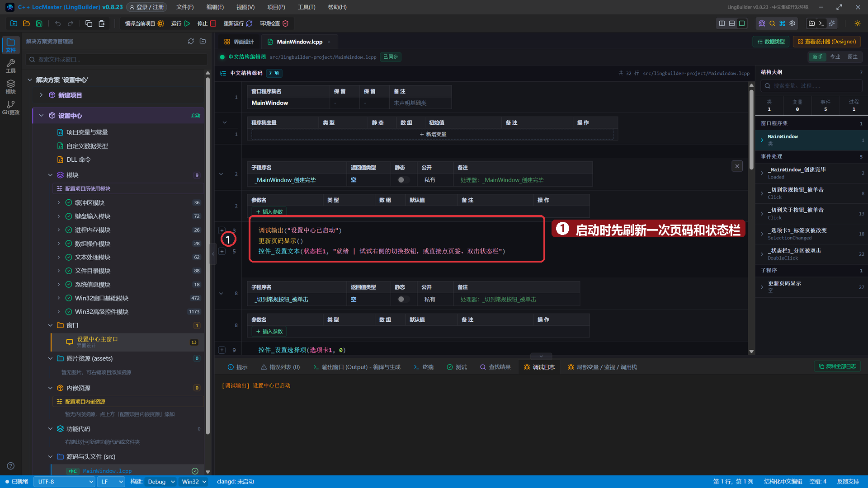Select the vertical split layout icon
Screen dimensions: 868x488
[x=722, y=23]
